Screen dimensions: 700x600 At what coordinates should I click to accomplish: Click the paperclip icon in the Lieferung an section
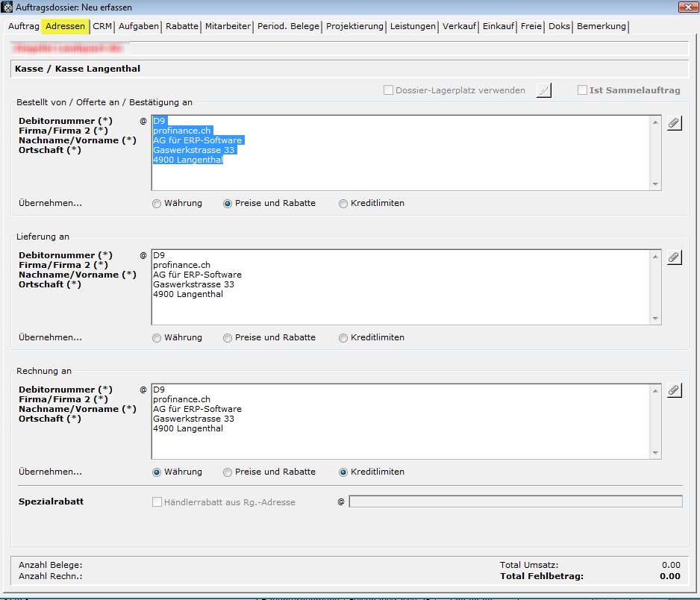pyautogui.click(x=674, y=257)
